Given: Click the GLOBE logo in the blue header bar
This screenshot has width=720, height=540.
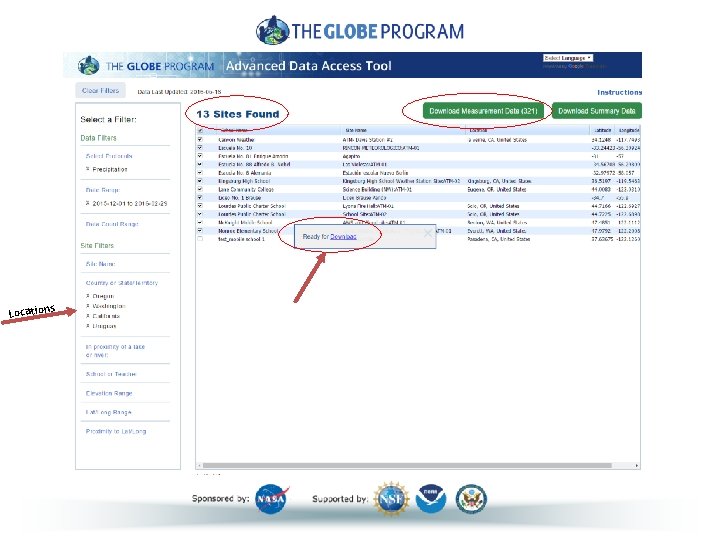Looking at the screenshot, I should pos(89,66).
